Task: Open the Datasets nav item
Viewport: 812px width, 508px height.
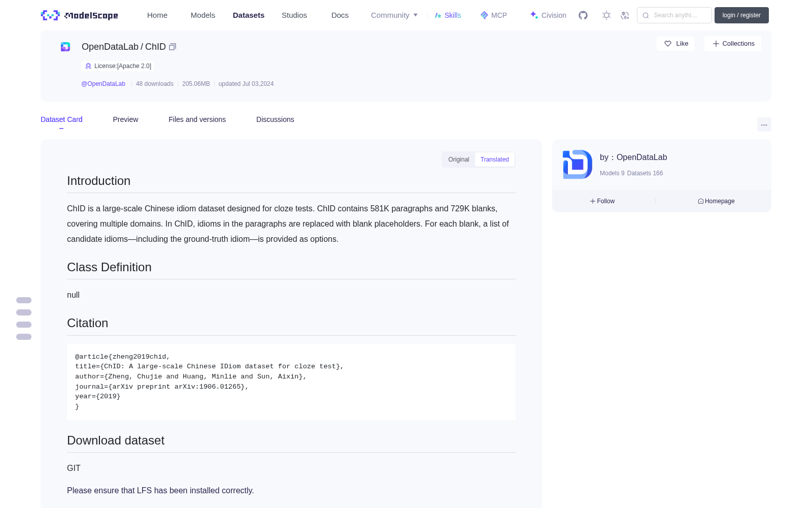Action: 249,15
